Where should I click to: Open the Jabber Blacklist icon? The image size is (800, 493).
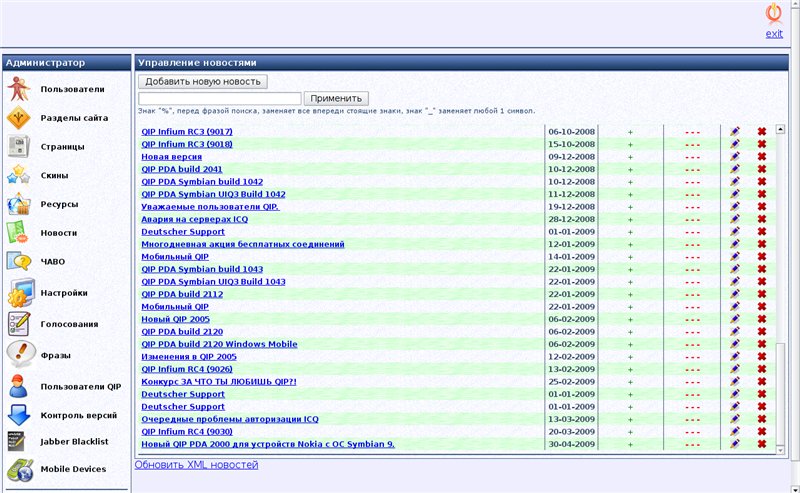(x=16, y=441)
